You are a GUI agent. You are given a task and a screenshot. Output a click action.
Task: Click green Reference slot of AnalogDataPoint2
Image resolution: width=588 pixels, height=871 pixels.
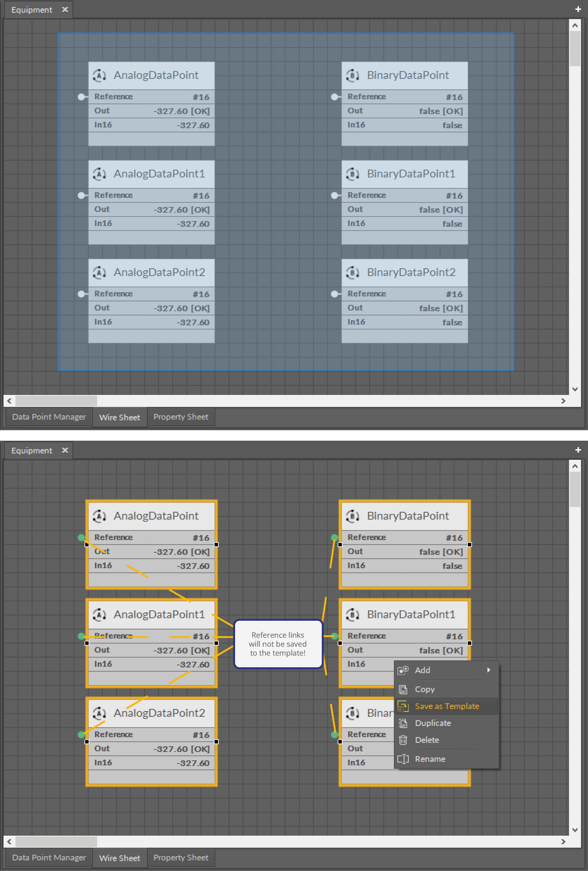coord(81,734)
